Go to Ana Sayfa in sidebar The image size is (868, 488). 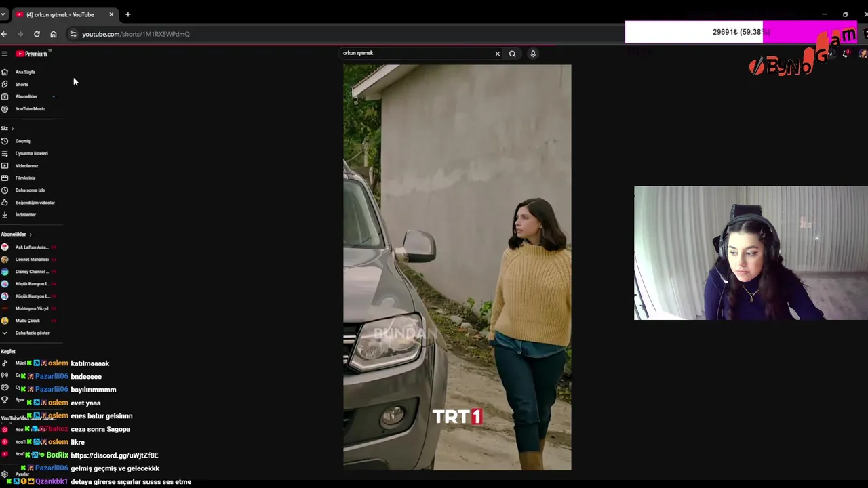coord(25,72)
